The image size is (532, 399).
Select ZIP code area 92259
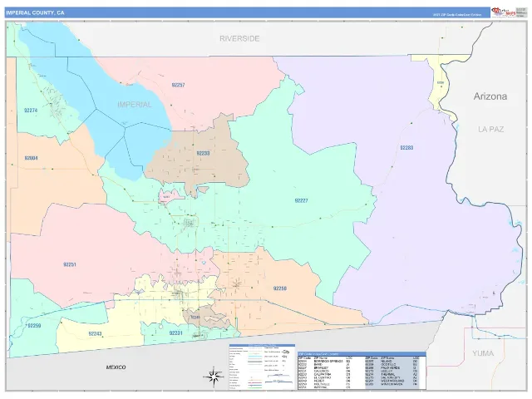click(x=34, y=326)
